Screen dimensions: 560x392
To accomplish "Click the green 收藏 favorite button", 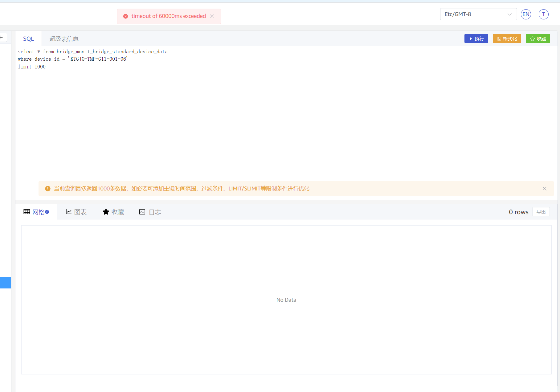I will point(538,39).
